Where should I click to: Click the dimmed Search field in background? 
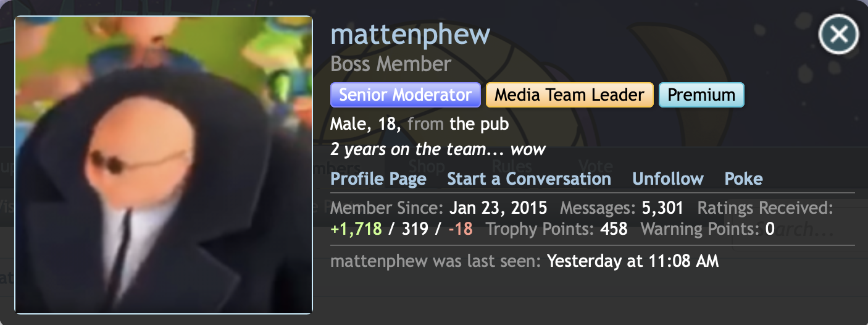pos(800,230)
